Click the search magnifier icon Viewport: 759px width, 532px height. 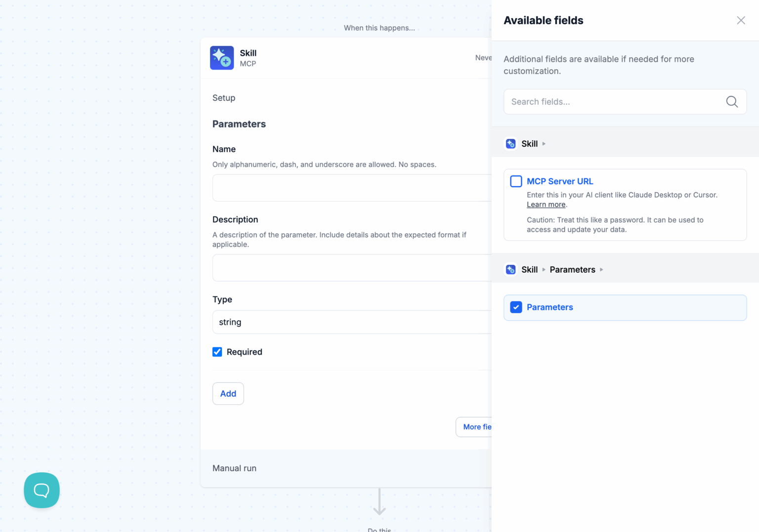click(x=732, y=102)
